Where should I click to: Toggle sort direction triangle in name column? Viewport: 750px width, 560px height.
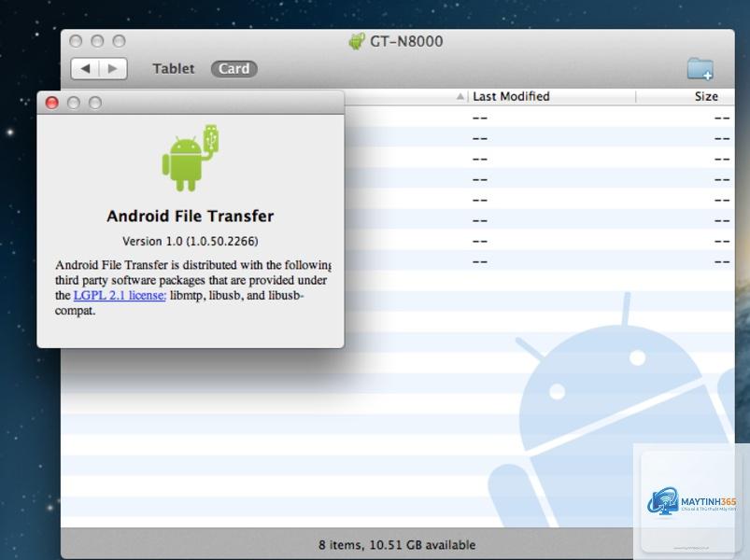460,96
